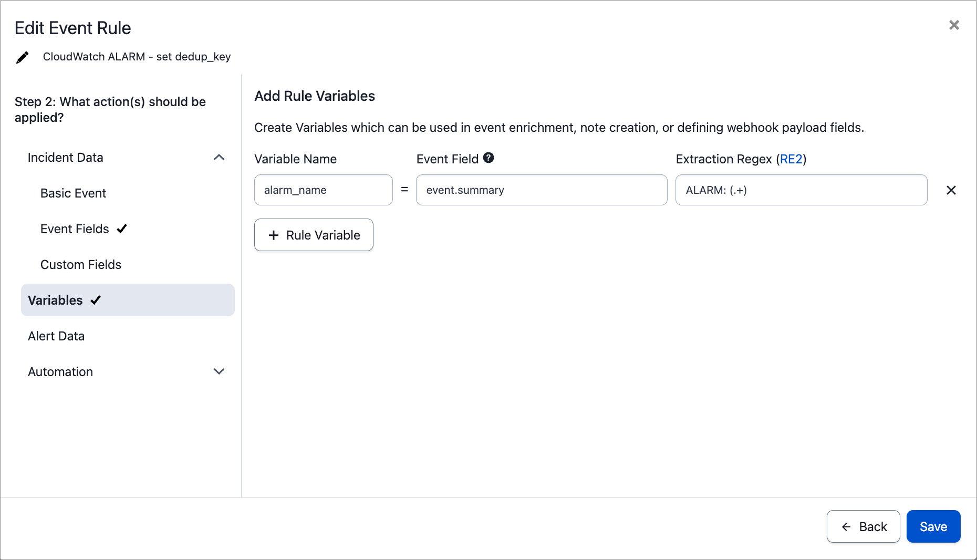Select the Variables sidebar item
This screenshot has height=560, width=977.
55,300
